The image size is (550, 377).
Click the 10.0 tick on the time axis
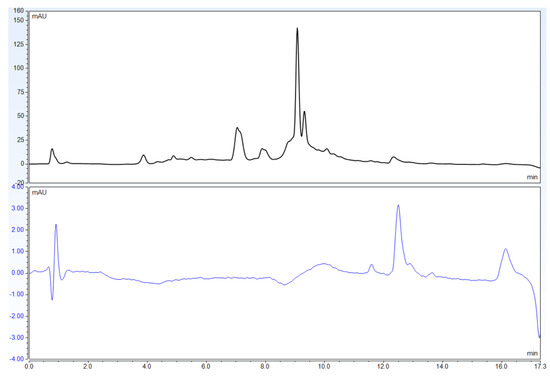324,366
